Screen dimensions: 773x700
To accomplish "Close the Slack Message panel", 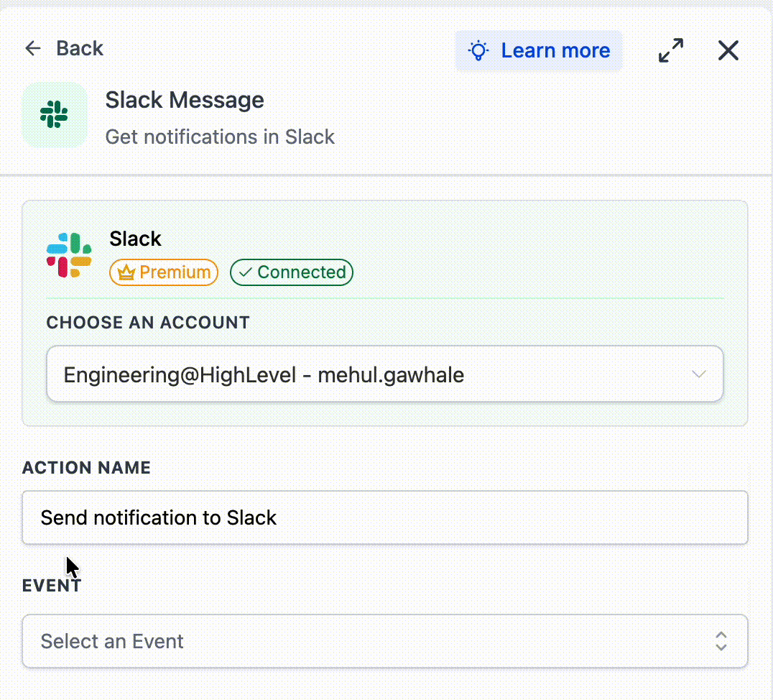I will 728,50.
